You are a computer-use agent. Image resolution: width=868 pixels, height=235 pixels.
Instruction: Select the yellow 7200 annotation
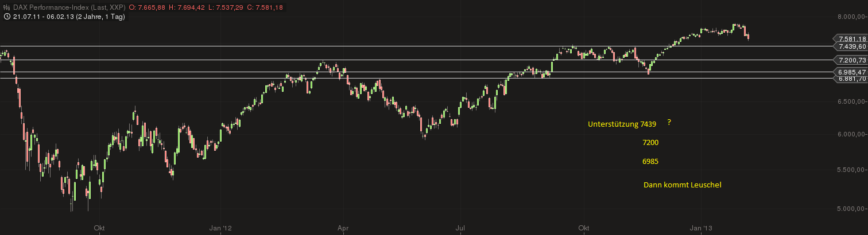click(x=650, y=142)
